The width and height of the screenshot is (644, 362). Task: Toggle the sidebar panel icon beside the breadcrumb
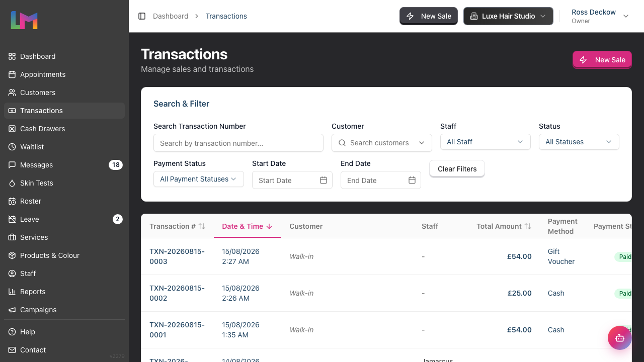142,16
